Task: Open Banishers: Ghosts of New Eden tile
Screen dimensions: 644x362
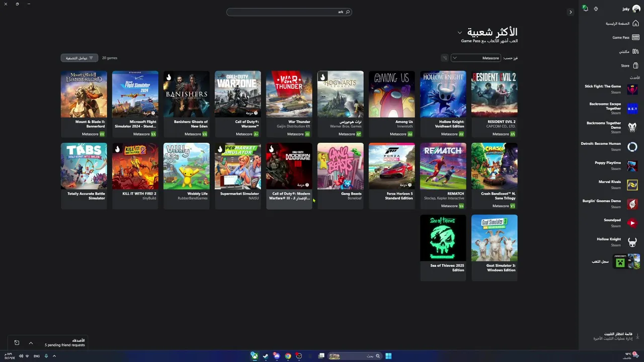Action: point(186,104)
